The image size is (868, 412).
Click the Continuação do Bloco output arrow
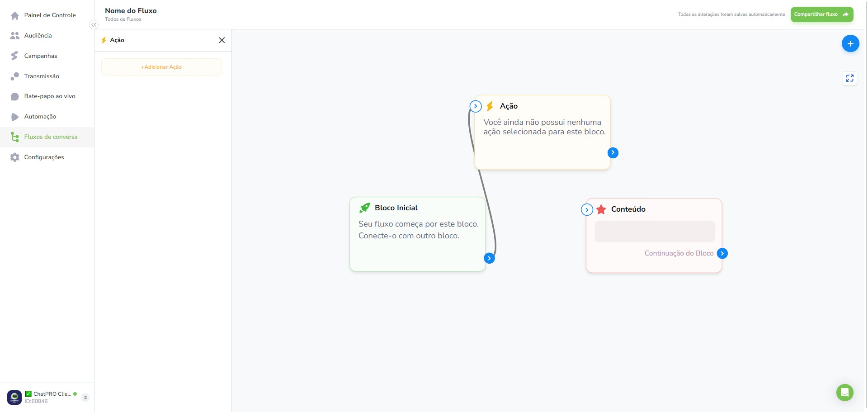coord(722,253)
